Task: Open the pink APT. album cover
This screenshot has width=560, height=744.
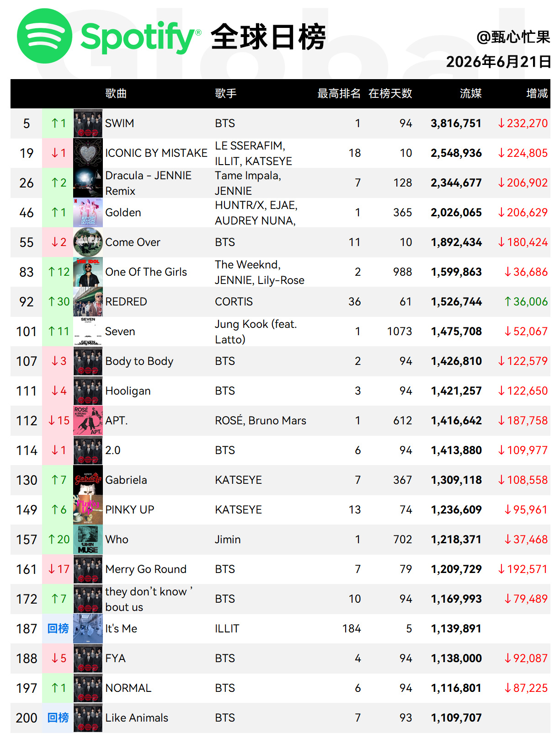Action: (88, 421)
